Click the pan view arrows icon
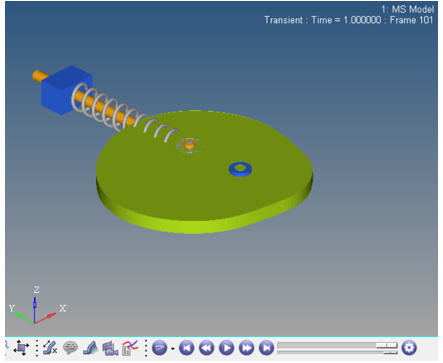This screenshot has height=363, width=443. (21, 348)
